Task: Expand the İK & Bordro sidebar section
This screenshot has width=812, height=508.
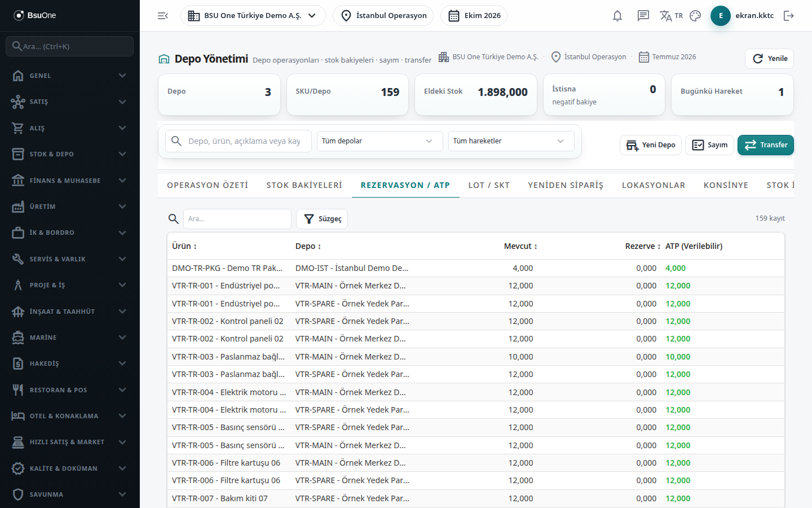Action: pos(70,233)
